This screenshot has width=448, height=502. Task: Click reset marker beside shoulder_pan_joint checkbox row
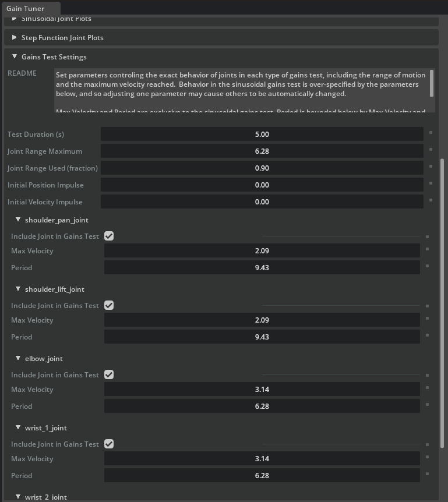coord(427,237)
